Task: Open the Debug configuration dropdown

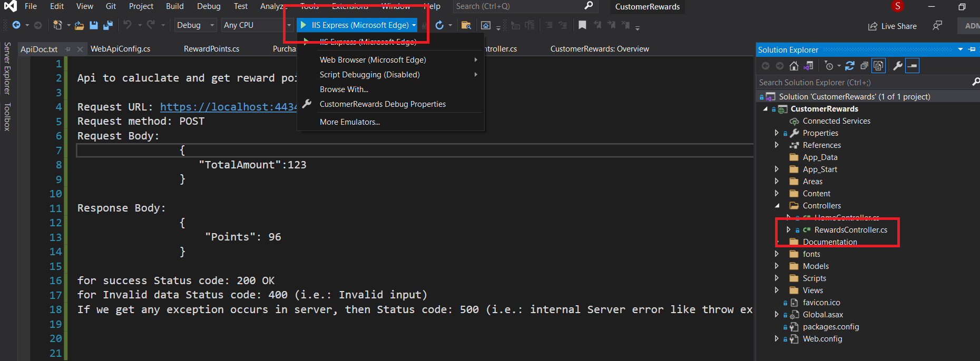Action: tap(195, 25)
